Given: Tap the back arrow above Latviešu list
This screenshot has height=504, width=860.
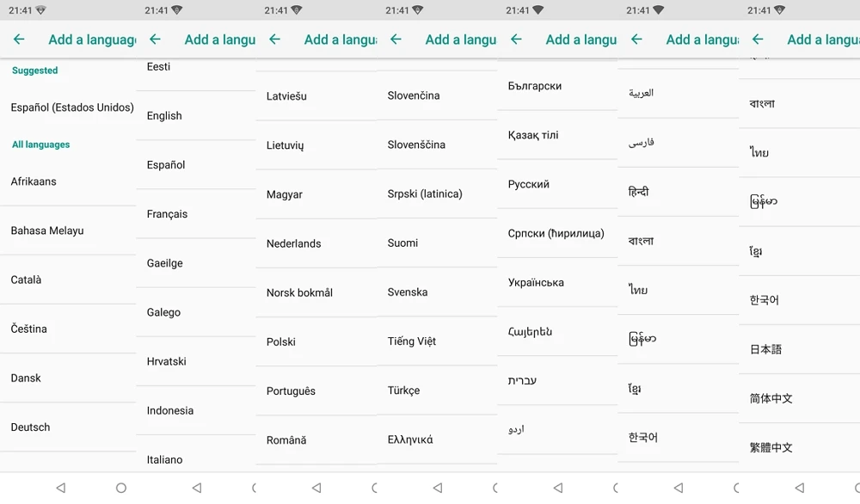Looking at the screenshot, I should pos(275,40).
